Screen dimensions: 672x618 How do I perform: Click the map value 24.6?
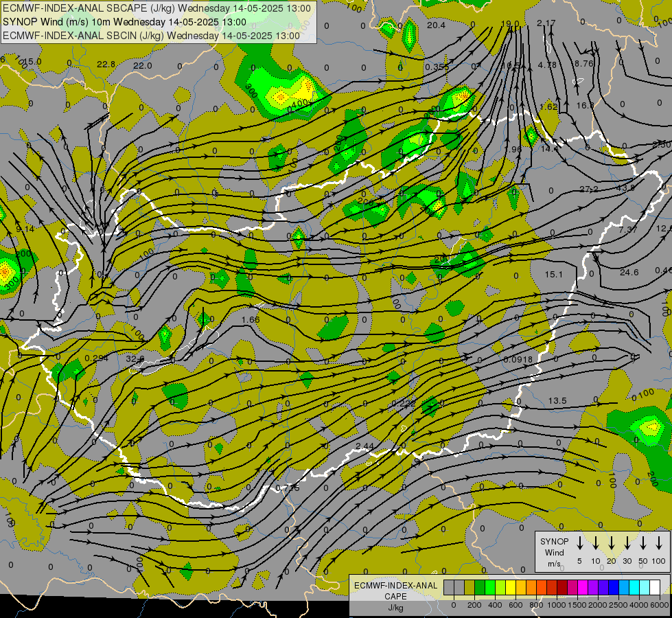(629, 273)
